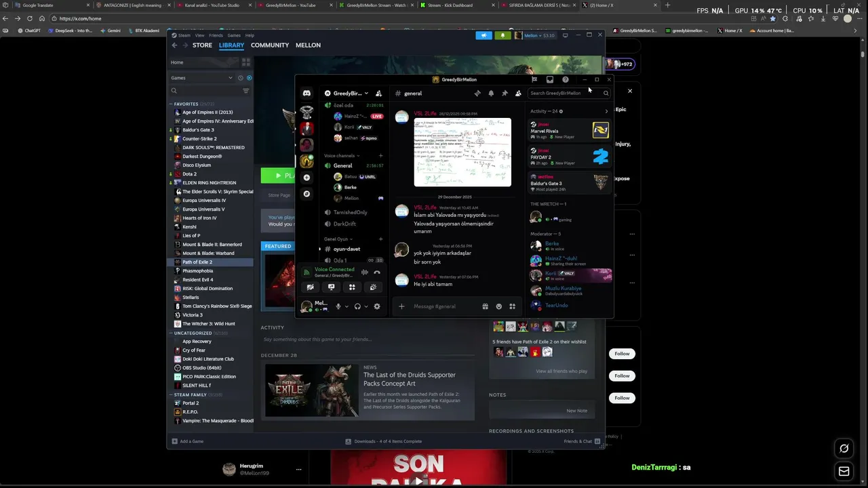The width and height of the screenshot is (868, 488).
Task: Open Steam View menu
Action: [x=199, y=35]
